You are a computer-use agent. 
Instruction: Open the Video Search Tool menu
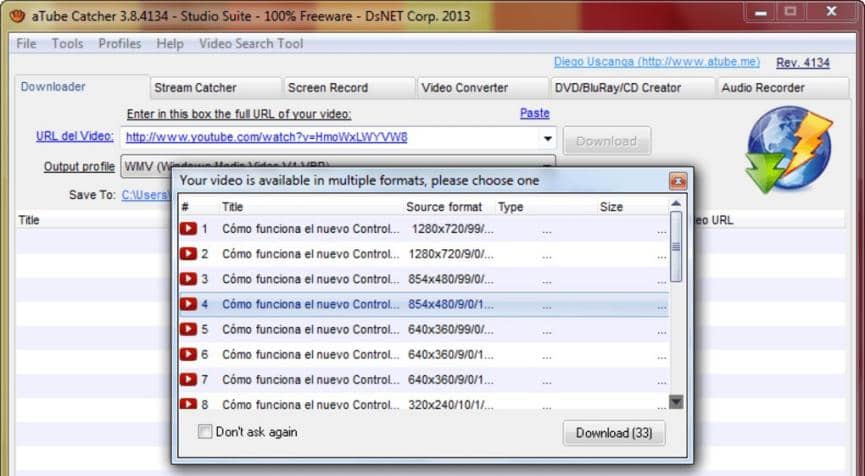pos(251,44)
